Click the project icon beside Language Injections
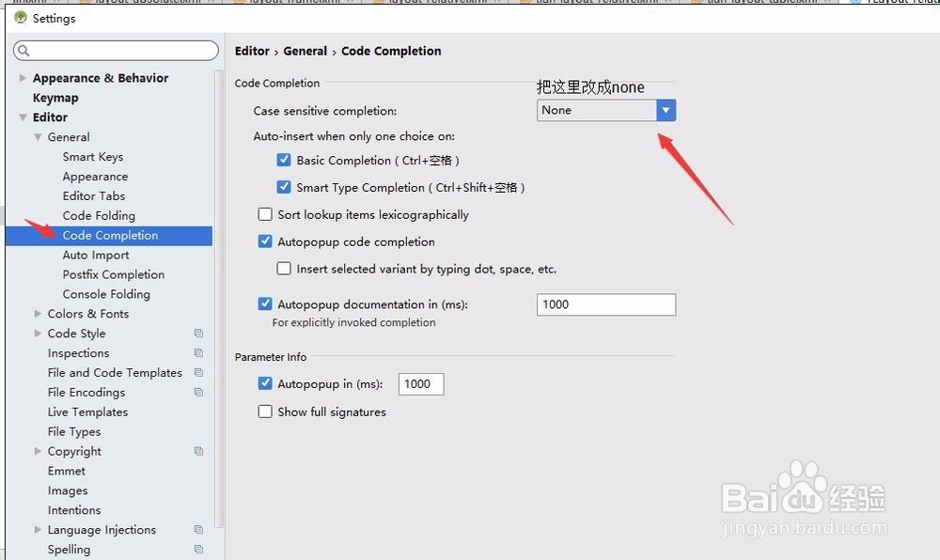This screenshot has width=940, height=560. pyautogui.click(x=197, y=529)
